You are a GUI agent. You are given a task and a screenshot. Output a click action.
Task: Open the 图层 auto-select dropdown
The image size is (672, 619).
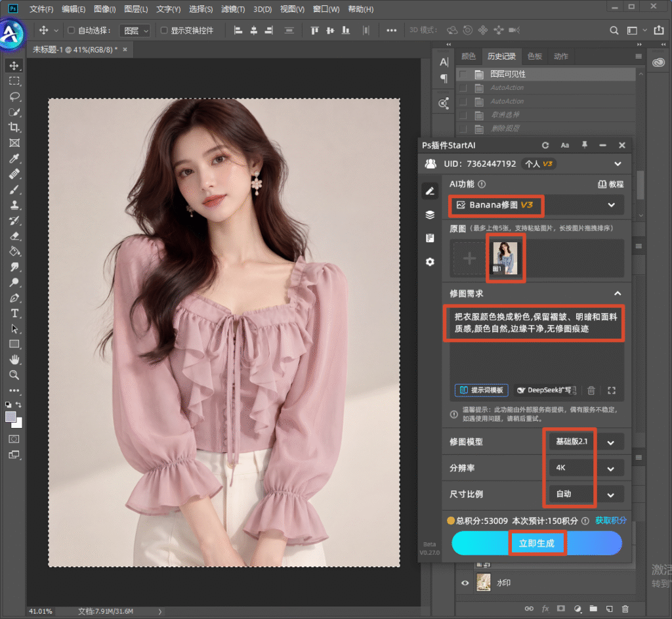tap(135, 30)
